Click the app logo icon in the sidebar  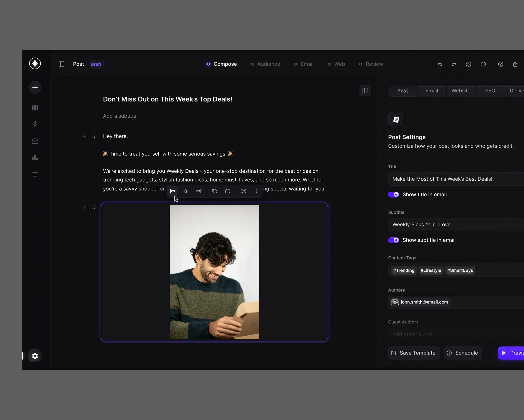[x=35, y=63]
